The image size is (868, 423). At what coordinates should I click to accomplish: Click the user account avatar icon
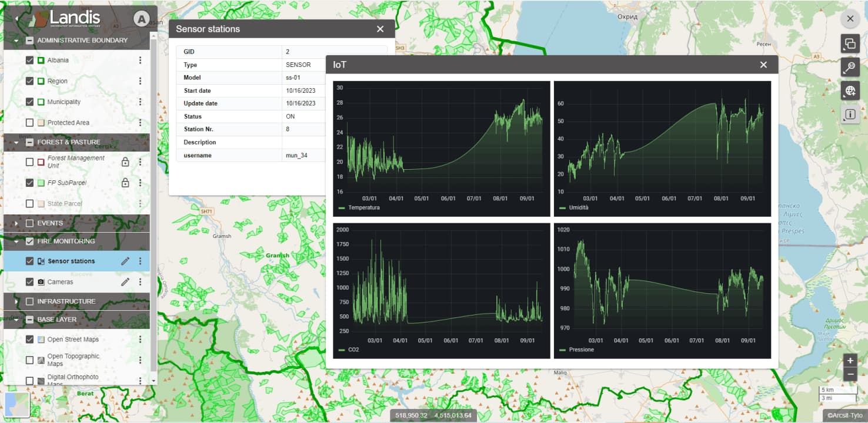click(141, 19)
